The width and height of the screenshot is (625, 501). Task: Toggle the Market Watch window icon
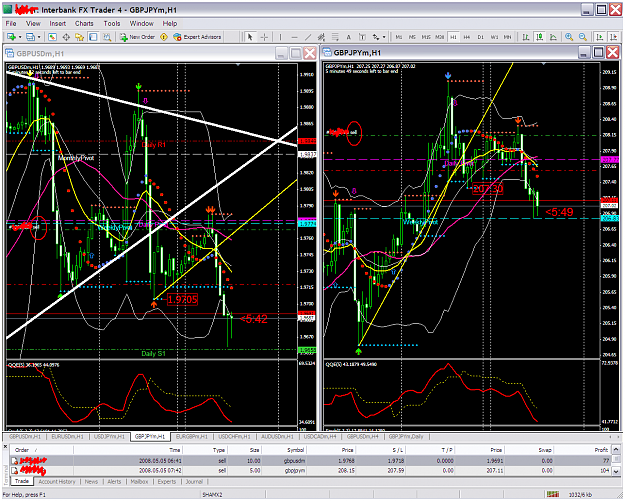[52, 37]
